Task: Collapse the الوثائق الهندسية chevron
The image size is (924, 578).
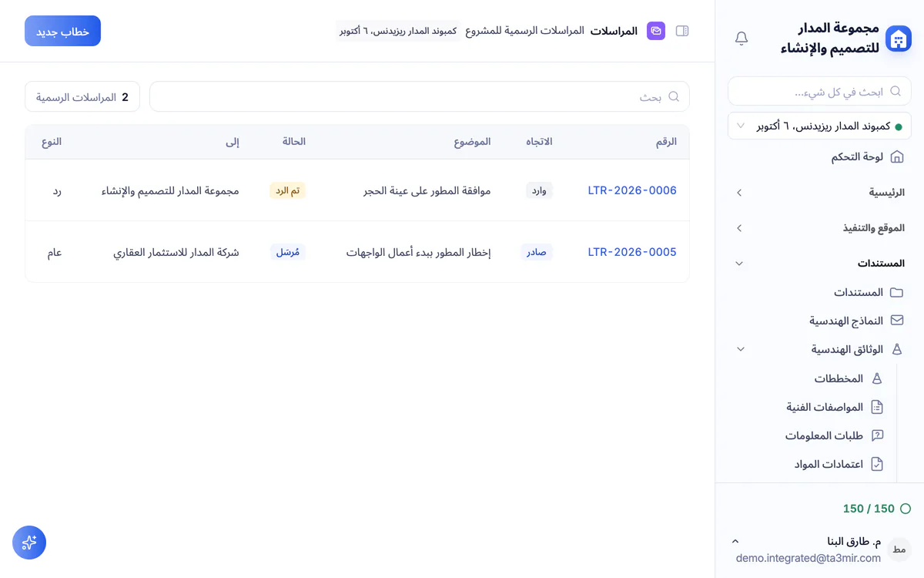Action: [x=740, y=349]
